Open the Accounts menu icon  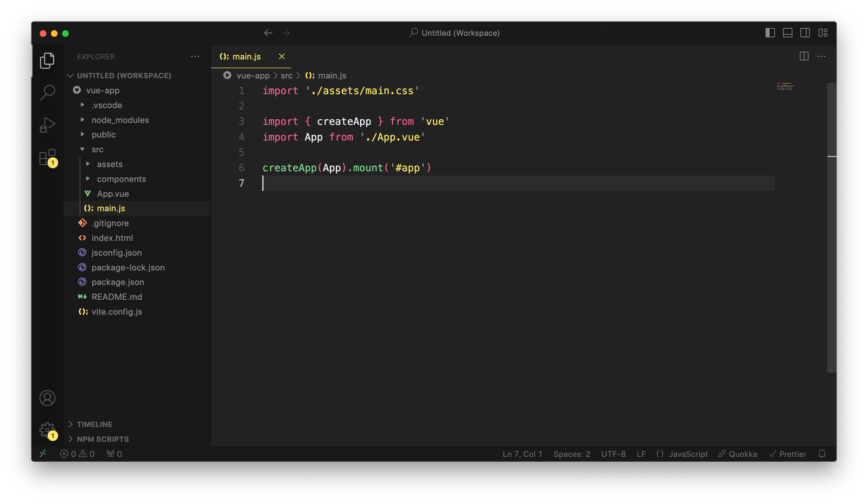[47, 398]
